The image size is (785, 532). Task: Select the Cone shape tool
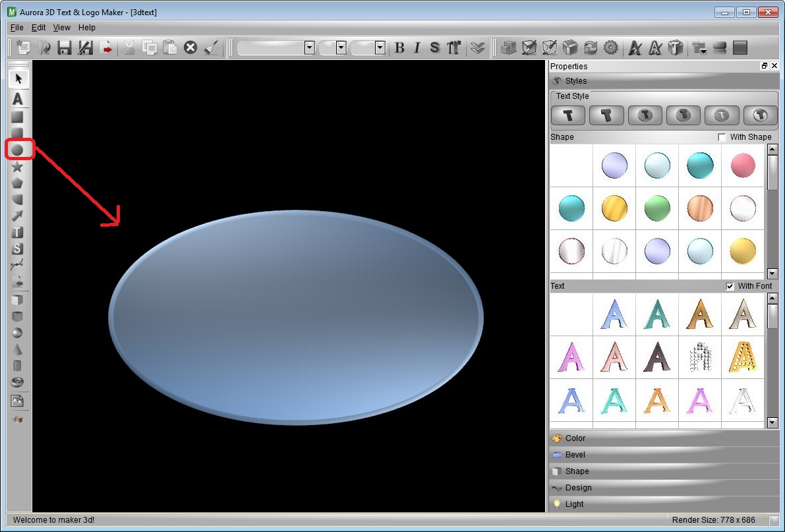[18, 349]
